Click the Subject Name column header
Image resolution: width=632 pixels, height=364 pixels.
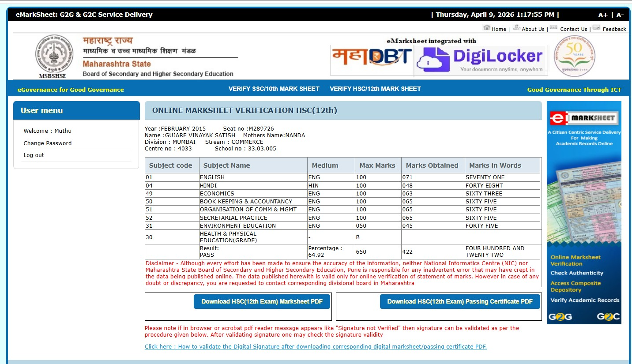tap(226, 165)
